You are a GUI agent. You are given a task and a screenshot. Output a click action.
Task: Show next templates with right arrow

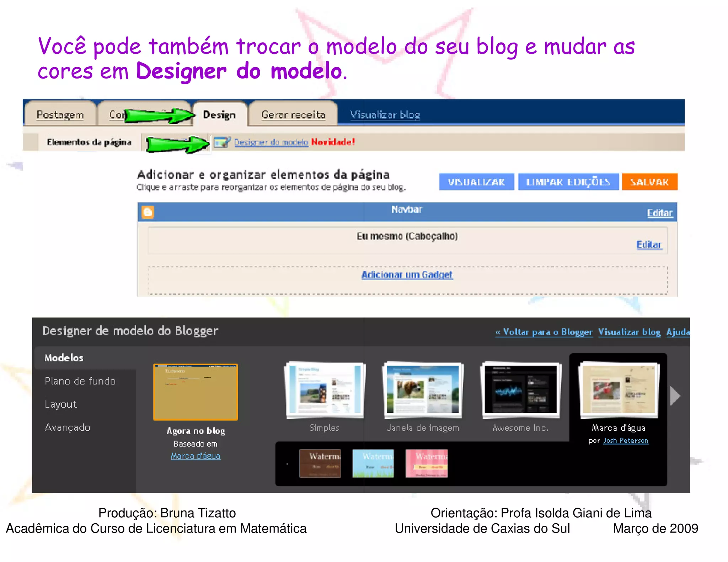[675, 396]
